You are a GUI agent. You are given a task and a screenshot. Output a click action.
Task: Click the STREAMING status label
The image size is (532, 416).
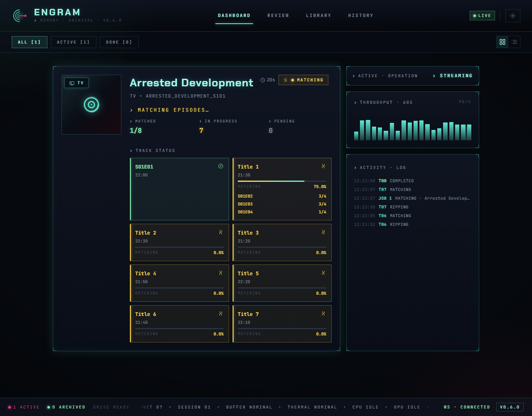(453, 76)
